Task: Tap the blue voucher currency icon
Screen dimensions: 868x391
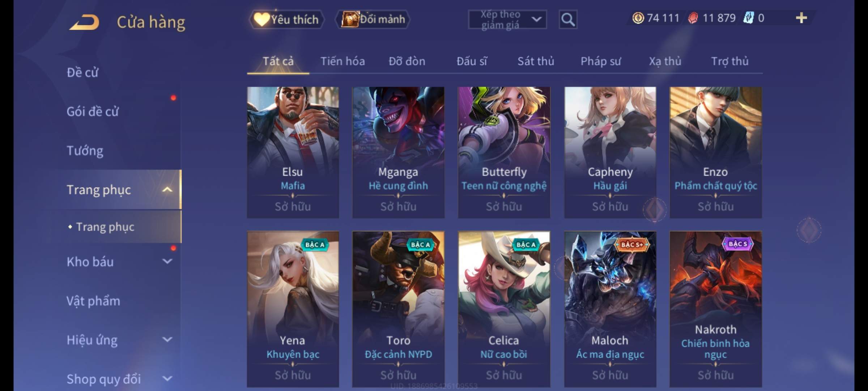Action: pos(748,18)
